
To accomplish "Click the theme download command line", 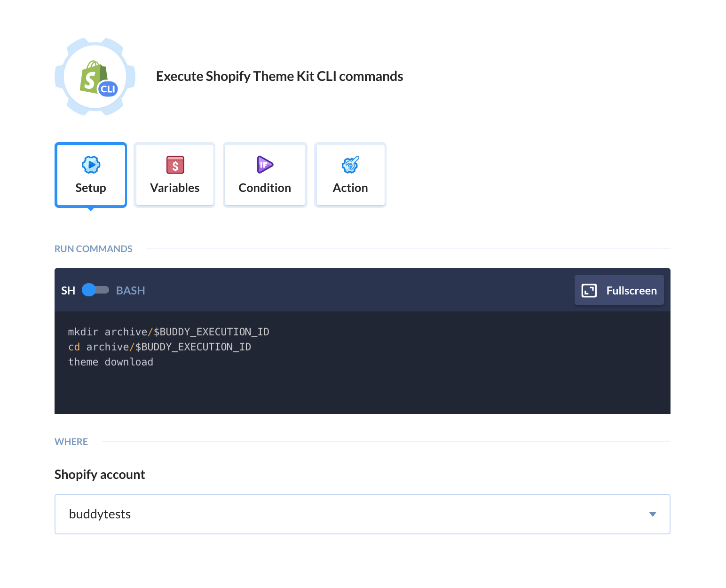I will pyautogui.click(x=110, y=362).
